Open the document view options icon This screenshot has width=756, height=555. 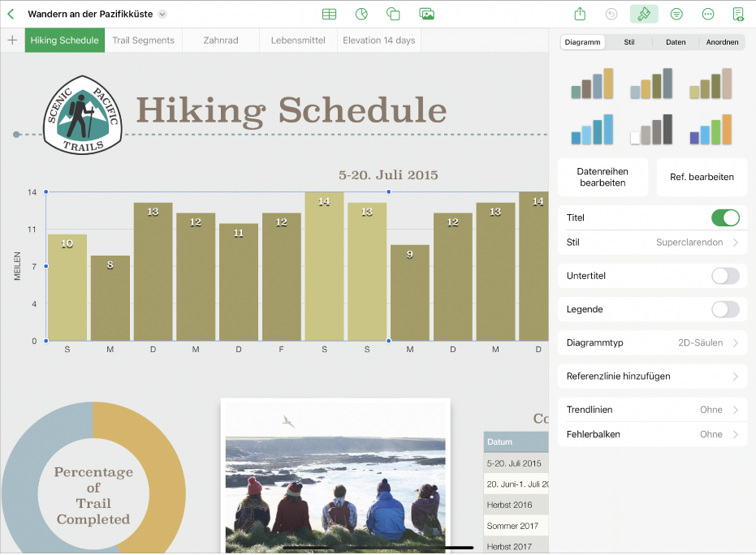[x=738, y=14]
